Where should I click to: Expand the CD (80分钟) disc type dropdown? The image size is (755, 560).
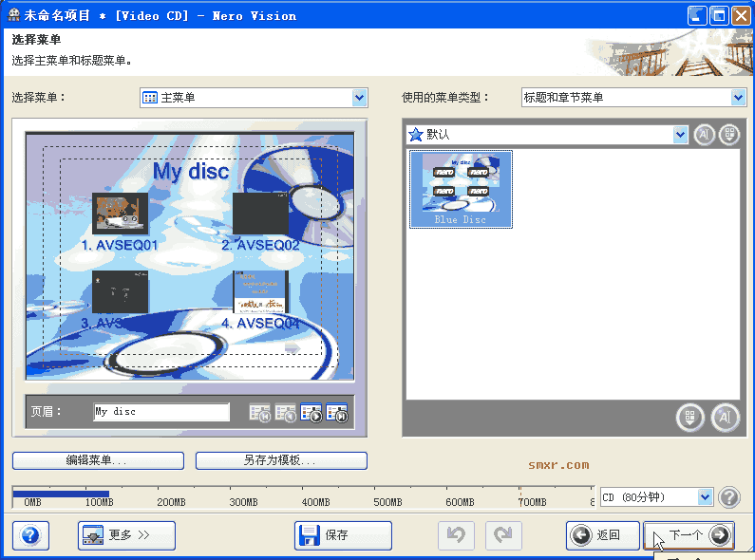tap(705, 497)
